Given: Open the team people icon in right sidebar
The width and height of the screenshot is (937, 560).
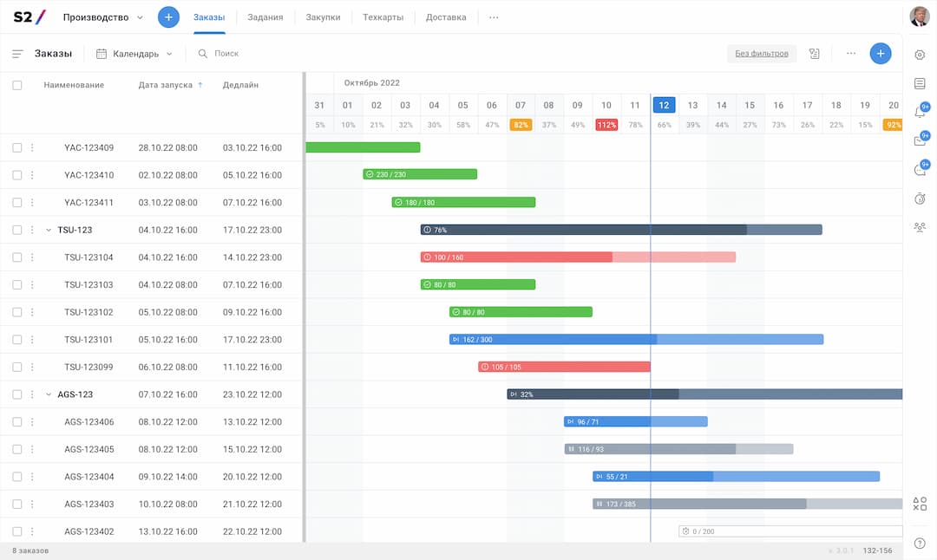Looking at the screenshot, I should (x=920, y=227).
